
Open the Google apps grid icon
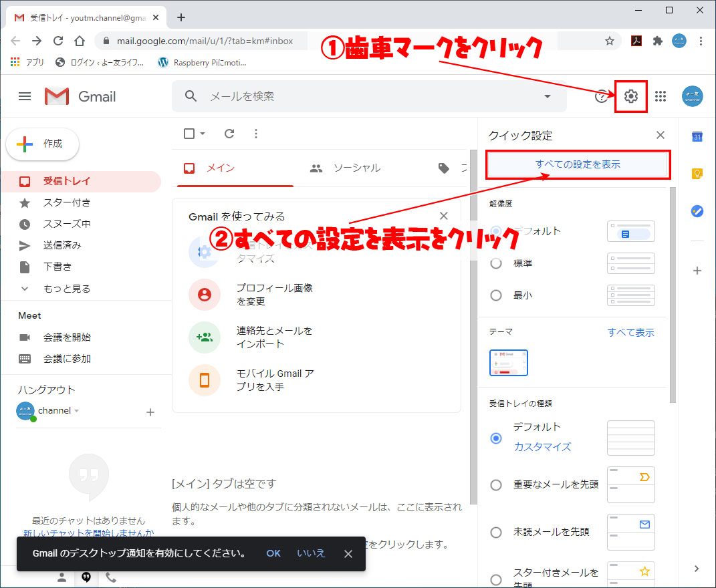[661, 96]
